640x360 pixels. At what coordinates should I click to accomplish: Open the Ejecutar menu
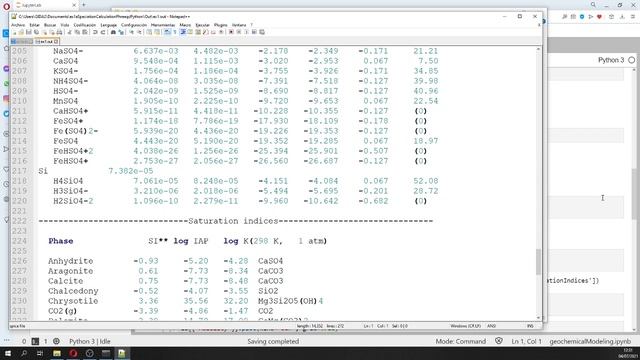pos(202,25)
